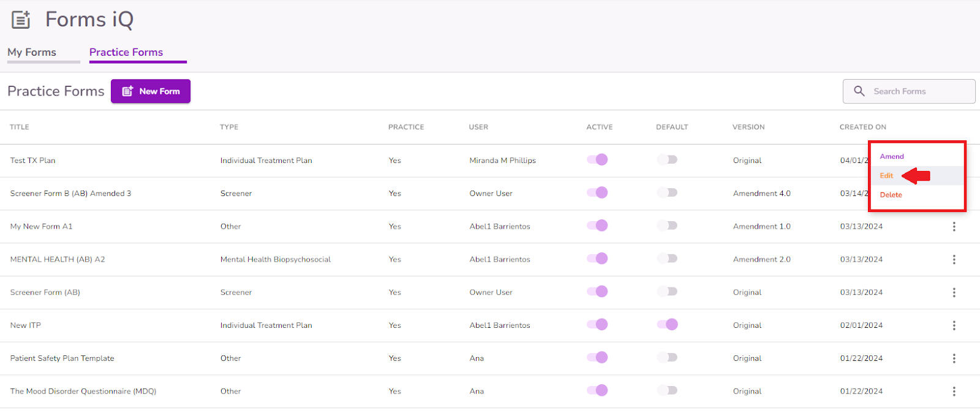Viewport: 980px width, 413px height.
Task: Click the New Form button
Action: [151, 91]
